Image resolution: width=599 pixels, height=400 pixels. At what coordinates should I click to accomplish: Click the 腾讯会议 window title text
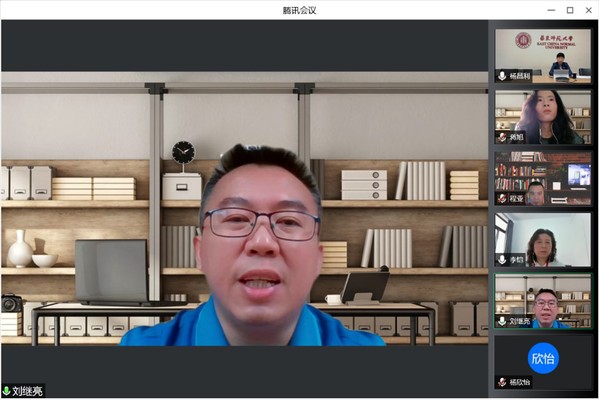(x=300, y=11)
